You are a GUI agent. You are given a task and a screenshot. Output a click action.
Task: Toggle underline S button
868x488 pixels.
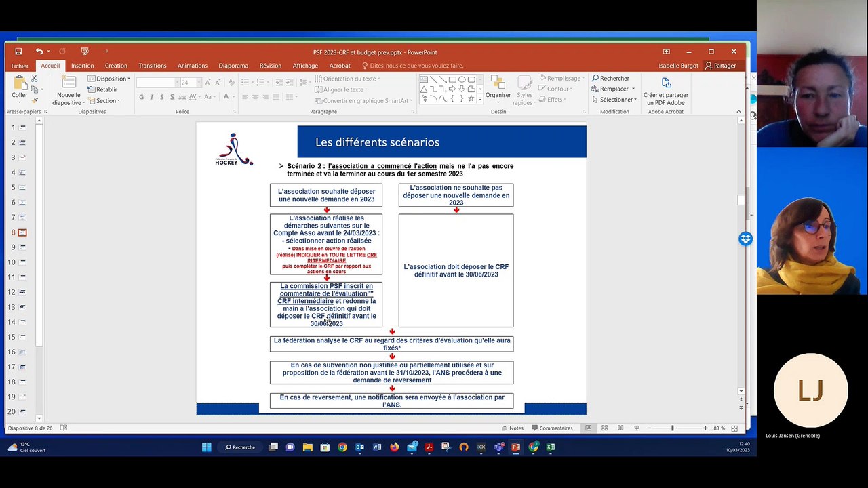click(x=161, y=98)
